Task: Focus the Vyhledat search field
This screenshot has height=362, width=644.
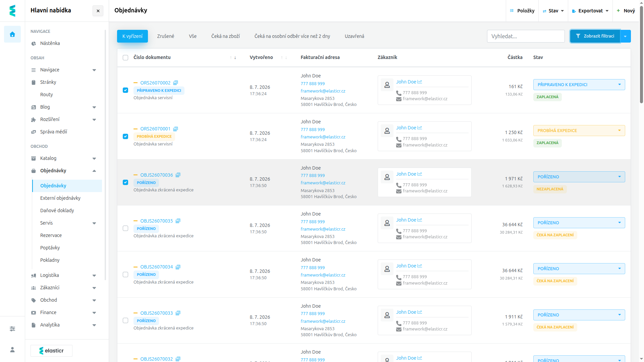Action: (x=526, y=36)
